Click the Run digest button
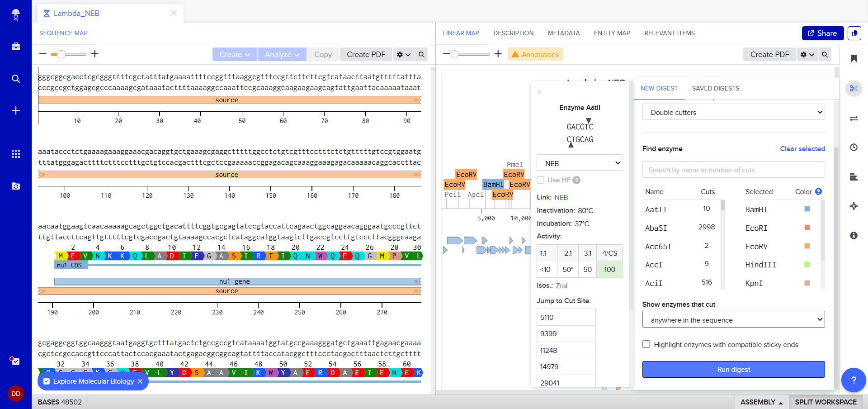Image resolution: width=868 pixels, height=409 pixels. 733,370
